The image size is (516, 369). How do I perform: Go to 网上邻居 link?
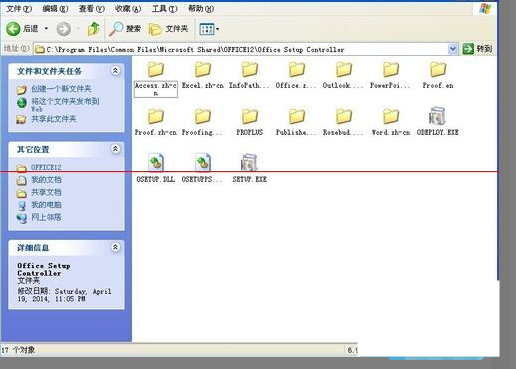pyautogui.click(x=46, y=217)
